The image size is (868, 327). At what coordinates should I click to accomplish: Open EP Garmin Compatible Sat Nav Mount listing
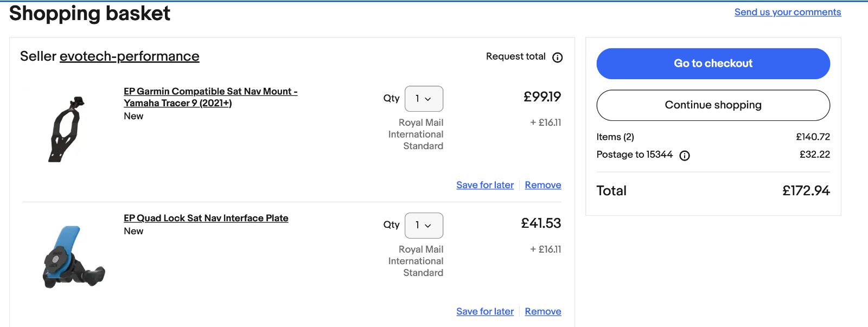pos(210,97)
